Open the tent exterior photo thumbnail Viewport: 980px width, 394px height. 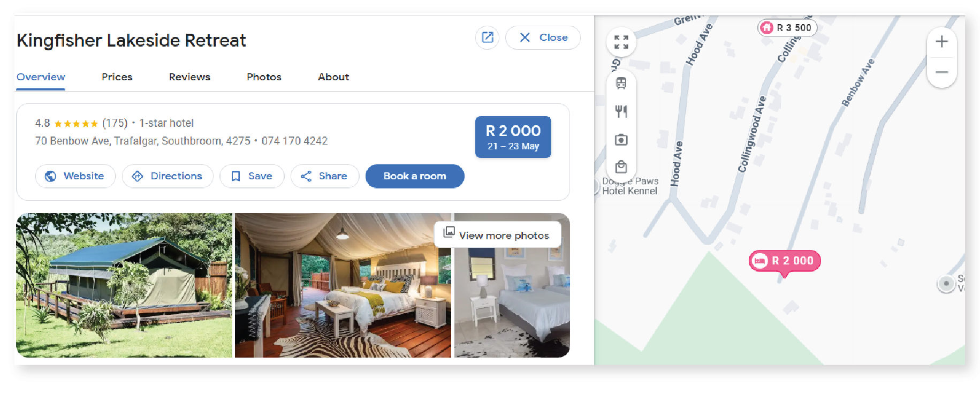(124, 285)
